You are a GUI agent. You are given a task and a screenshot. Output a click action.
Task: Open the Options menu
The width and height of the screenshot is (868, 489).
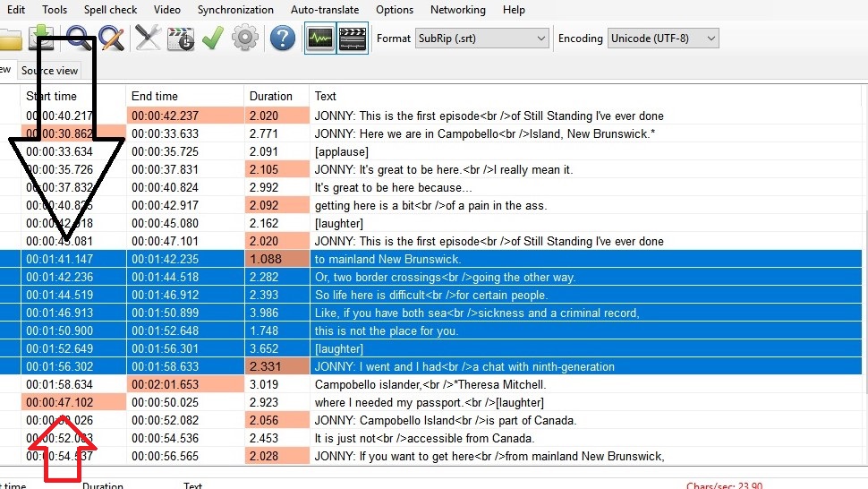point(394,10)
